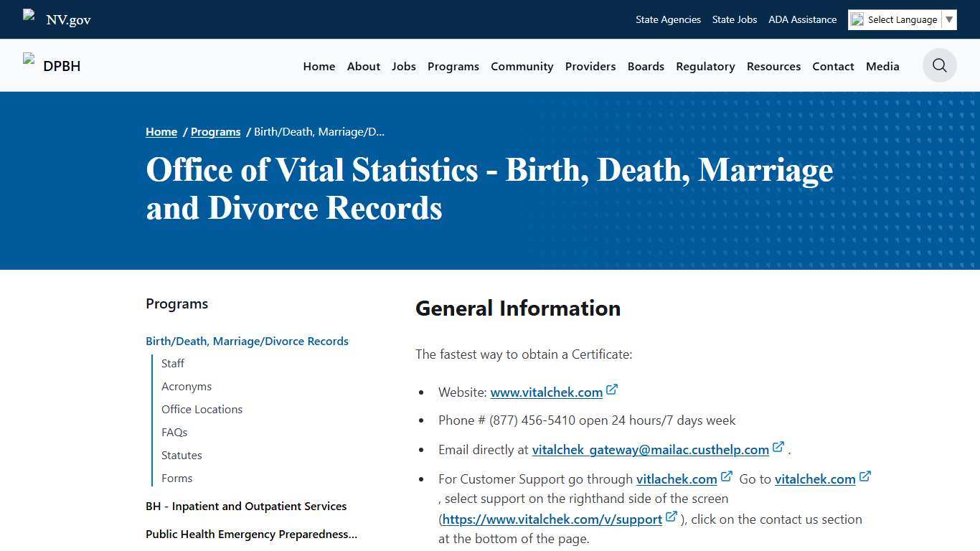Open the ADA Assistance link
This screenshot has width=980, height=551.
coord(802,19)
